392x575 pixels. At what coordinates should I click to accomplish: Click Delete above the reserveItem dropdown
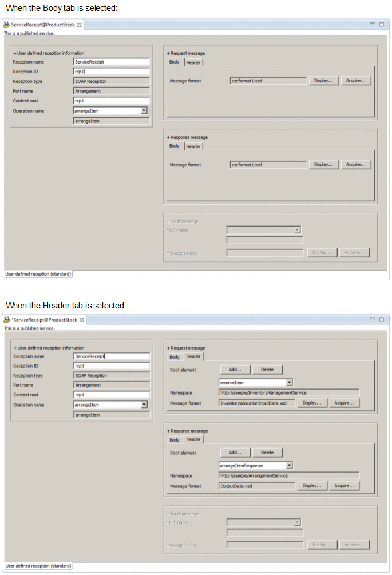pos(267,369)
